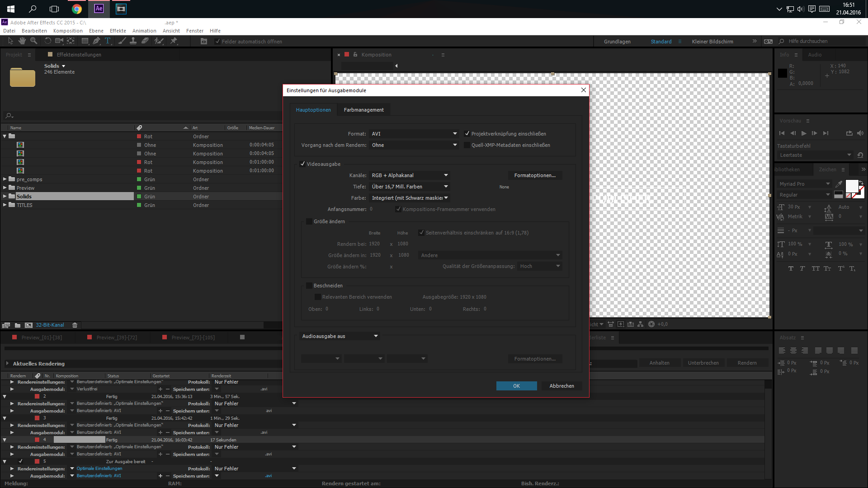Open After Effects from the Windows taskbar
This screenshot has width=868, height=488.
(99, 9)
